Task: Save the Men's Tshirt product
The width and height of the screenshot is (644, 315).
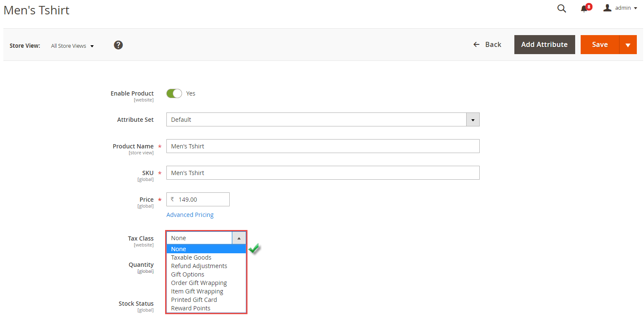Action: coord(600,44)
